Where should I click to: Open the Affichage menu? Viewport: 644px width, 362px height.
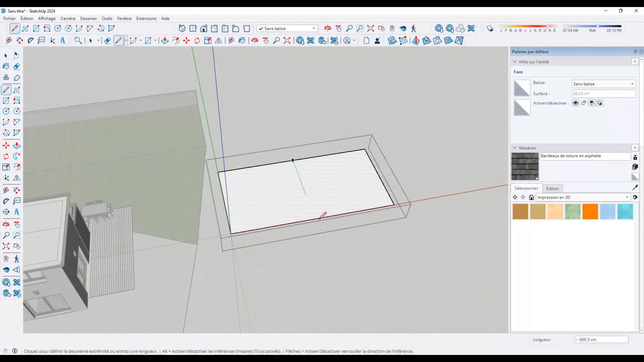click(x=46, y=18)
